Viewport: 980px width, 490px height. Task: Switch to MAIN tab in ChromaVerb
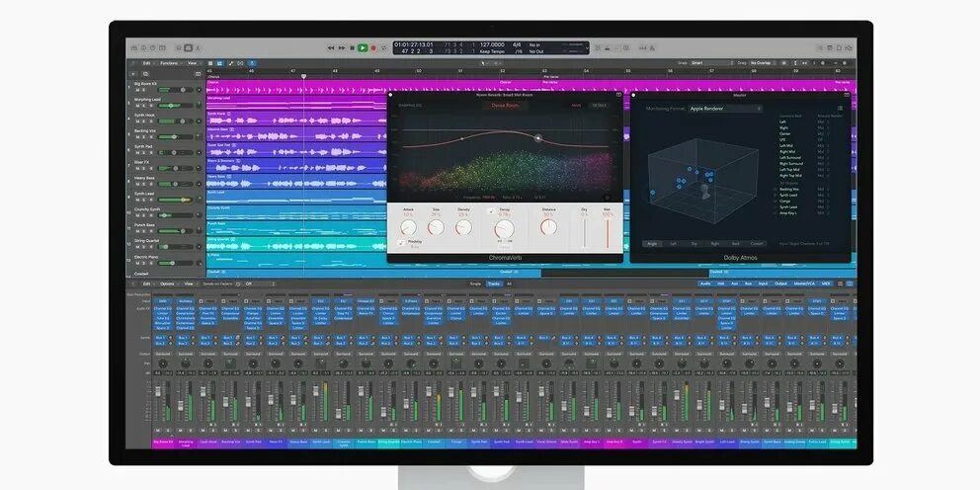point(576,106)
